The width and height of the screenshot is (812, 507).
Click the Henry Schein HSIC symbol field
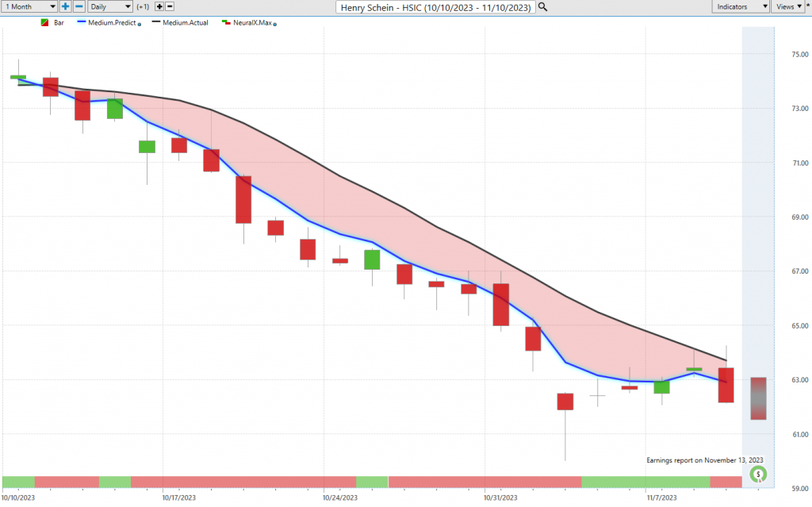point(435,7)
